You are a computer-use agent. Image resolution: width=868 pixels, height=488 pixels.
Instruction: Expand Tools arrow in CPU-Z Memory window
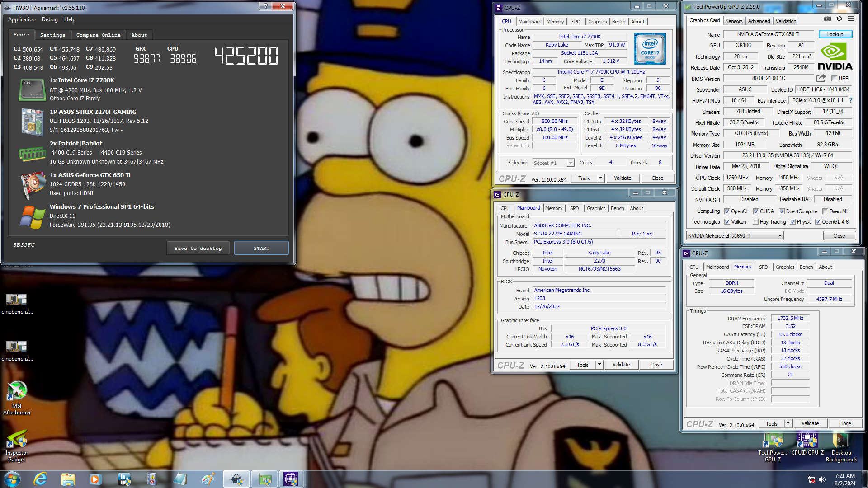click(788, 423)
